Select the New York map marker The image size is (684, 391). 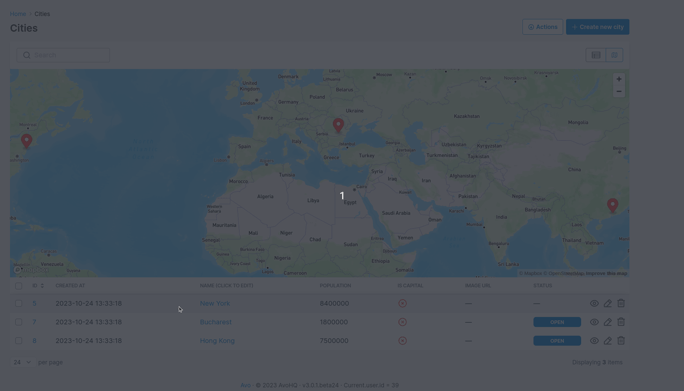pos(27,141)
